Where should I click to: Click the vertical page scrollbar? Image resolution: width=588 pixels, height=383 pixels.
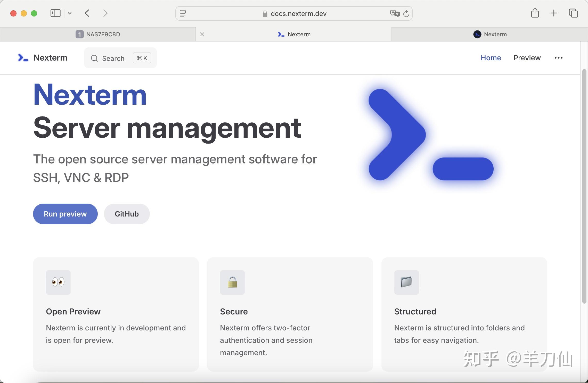pos(584,186)
